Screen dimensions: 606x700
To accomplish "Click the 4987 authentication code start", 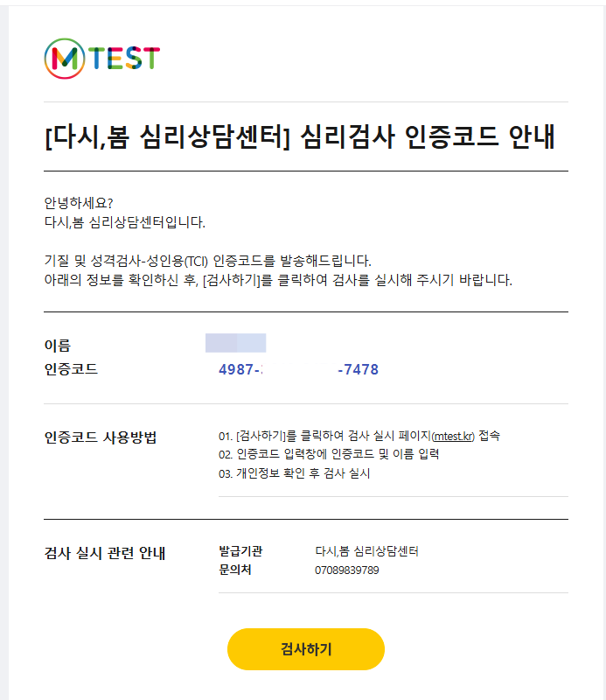I will 240,370.
